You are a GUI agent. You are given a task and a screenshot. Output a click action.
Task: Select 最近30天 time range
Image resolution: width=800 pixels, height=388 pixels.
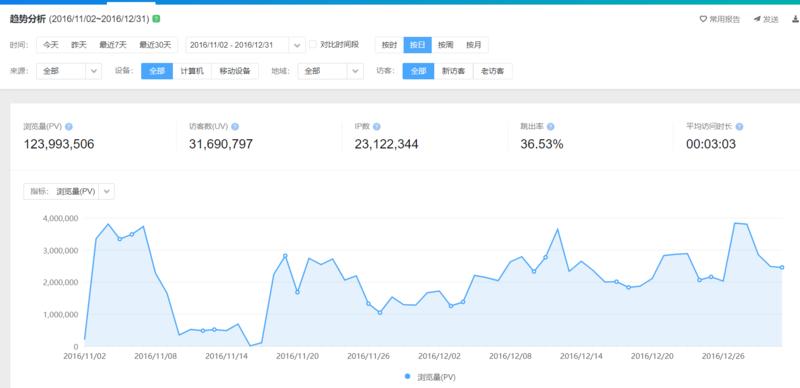156,45
